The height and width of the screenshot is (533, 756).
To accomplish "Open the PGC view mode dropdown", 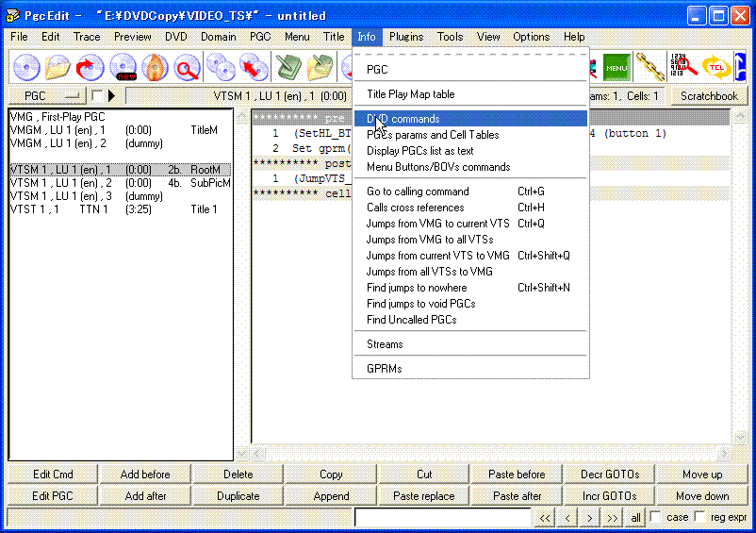I will 48,96.
